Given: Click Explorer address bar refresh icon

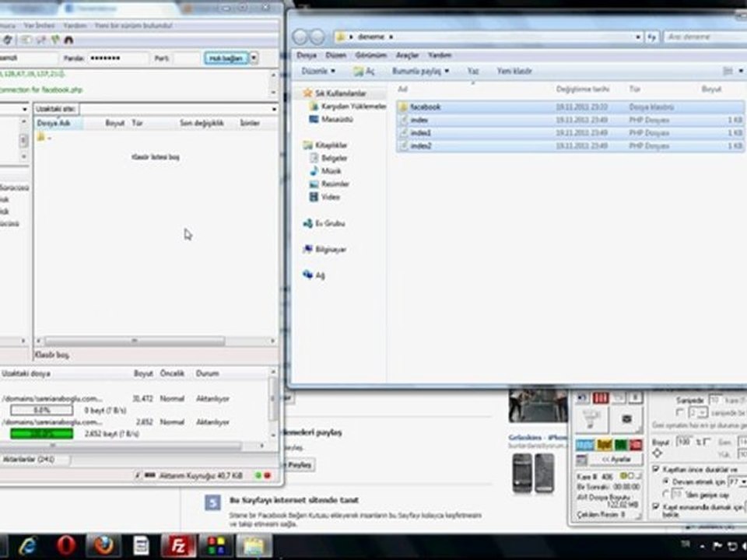Looking at the screenshot, I should tap(652, 37).
